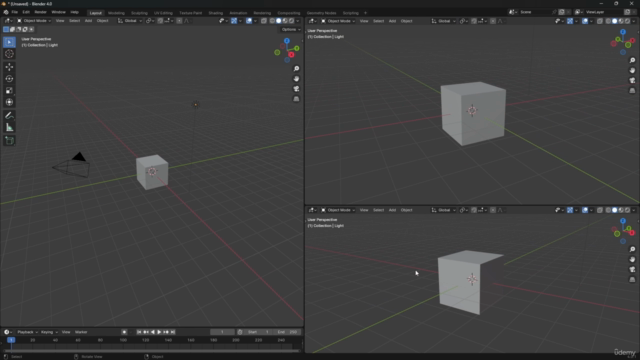Open Options dropdown in left viewport
This screenshot has height=360, width=640.
pyautogui.click(x=291, y=29)
